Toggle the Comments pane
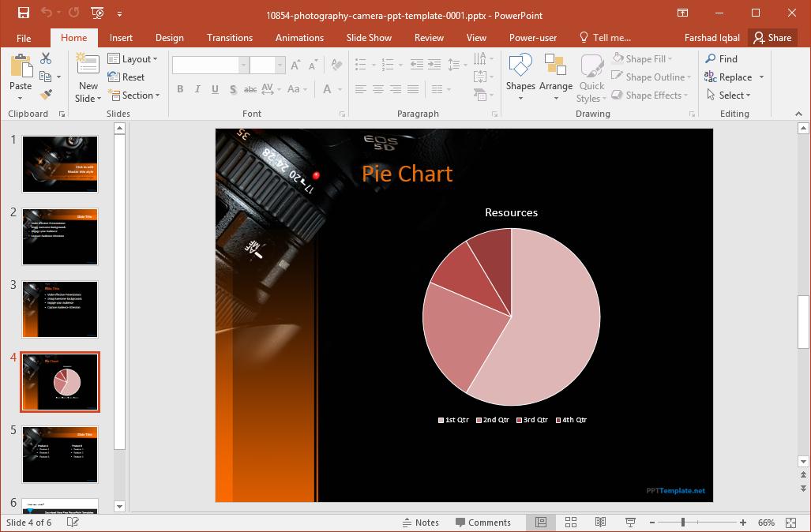This screenshot has height=532, width=811. 482,523
